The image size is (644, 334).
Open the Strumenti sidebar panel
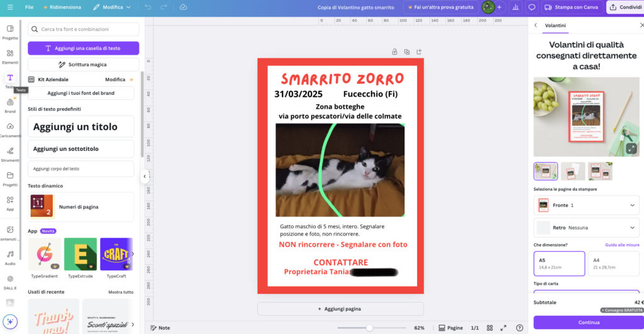(10, 155)
